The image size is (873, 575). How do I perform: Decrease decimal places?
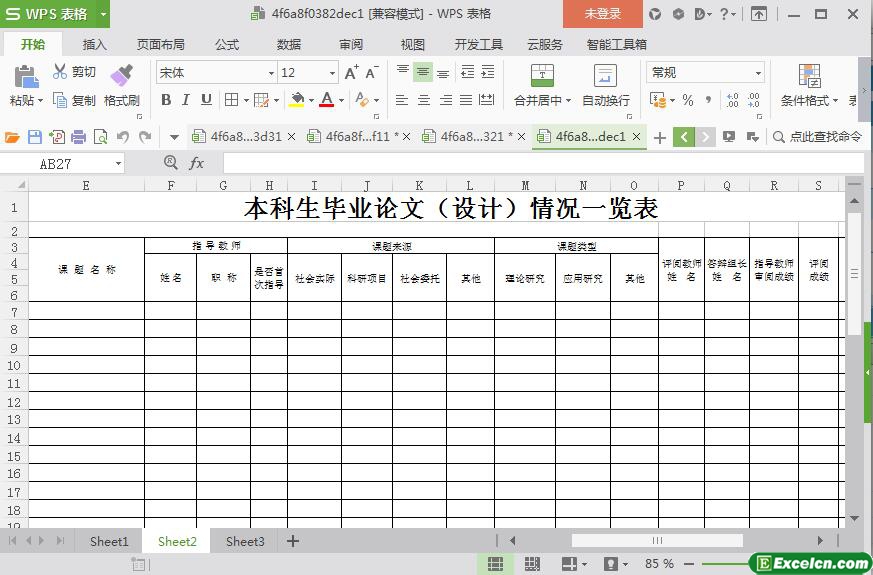[x=754, y=100]
